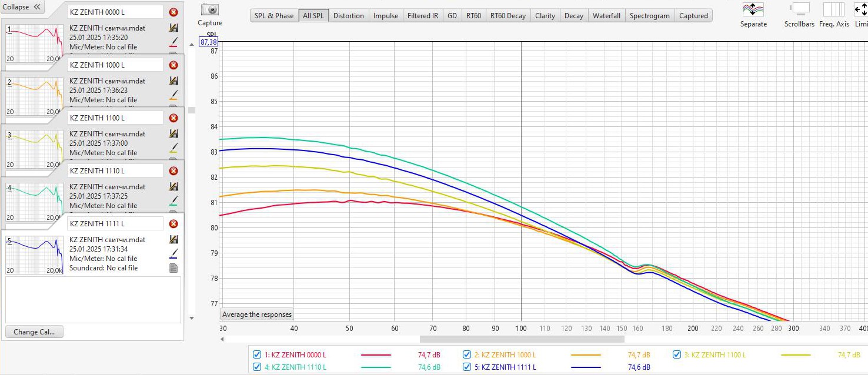
Task: Open the RT60 tab
Action: (473, 16)
